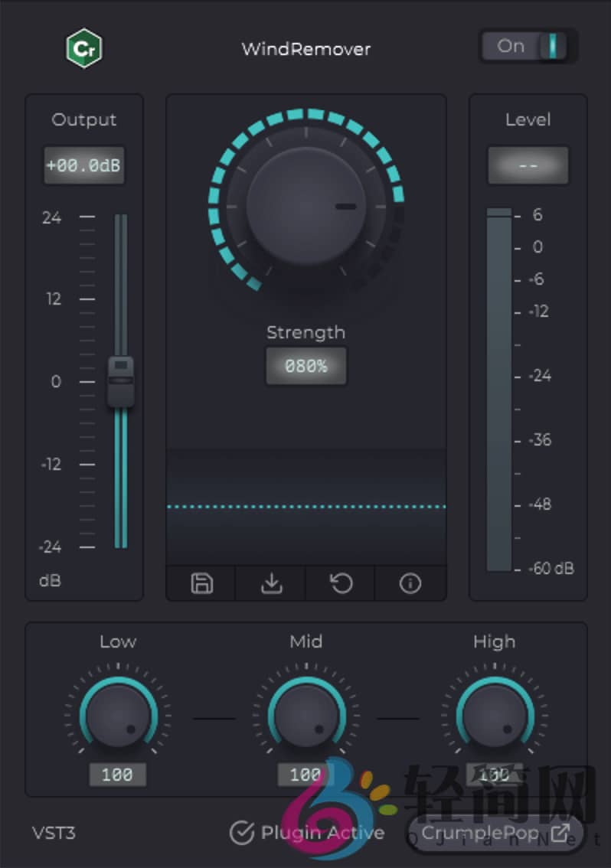Click the green CrumplePop Cr logo

click(84, 49)
